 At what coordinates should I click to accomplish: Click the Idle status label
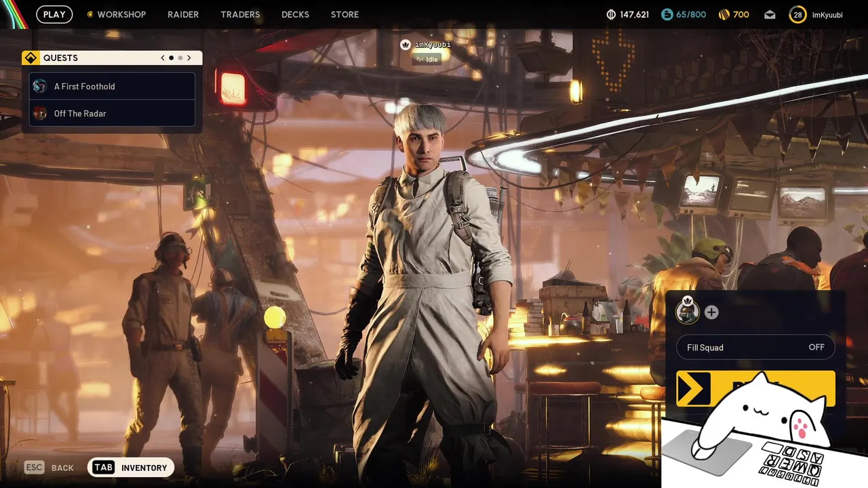point(427,59)
